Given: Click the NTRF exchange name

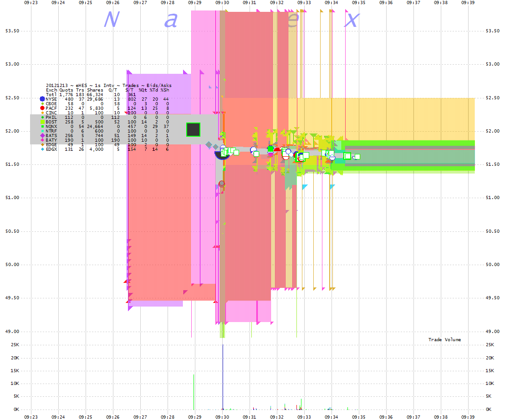Looking at the screenshot, I should [x=51, y=131].
